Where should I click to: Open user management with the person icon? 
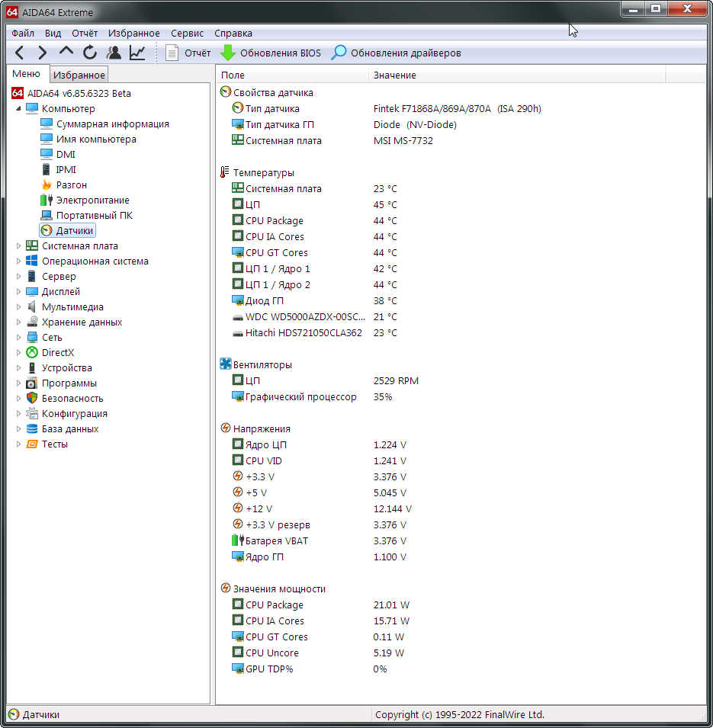point(114,53)
